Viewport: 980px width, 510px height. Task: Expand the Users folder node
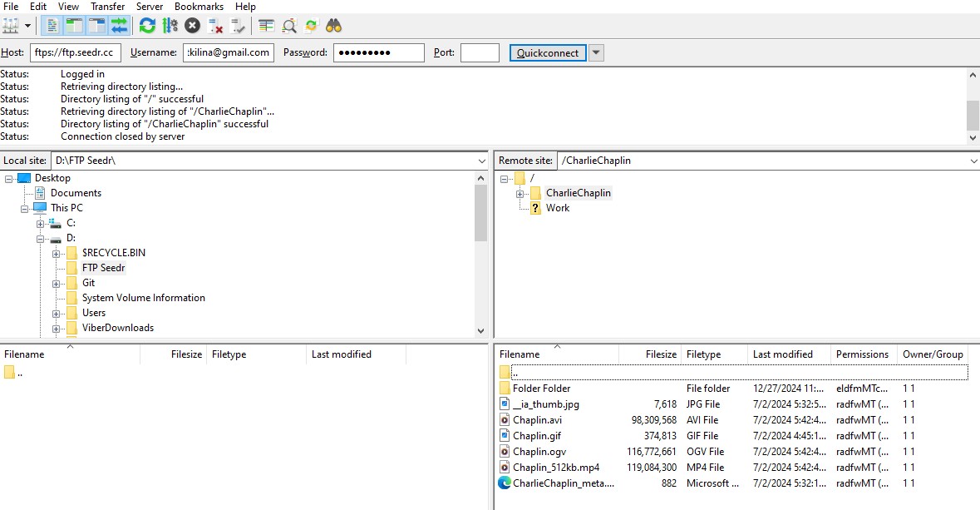(x=57, y=314)
